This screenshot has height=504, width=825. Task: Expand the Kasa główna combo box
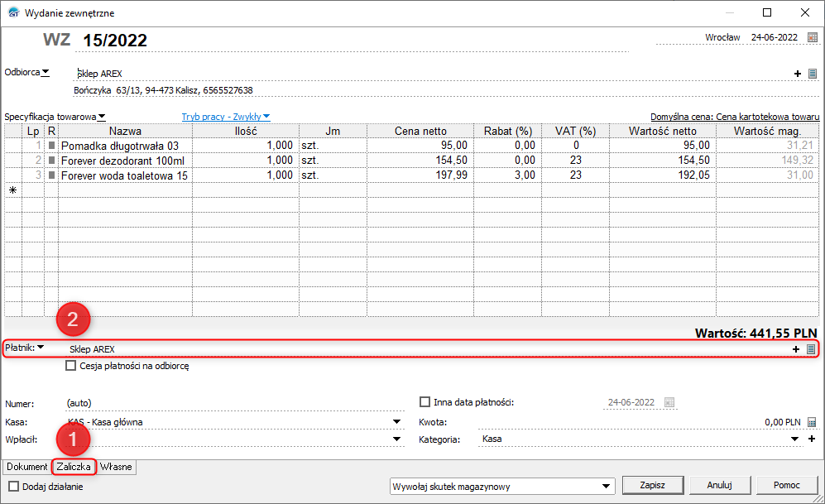pos(397,421)
